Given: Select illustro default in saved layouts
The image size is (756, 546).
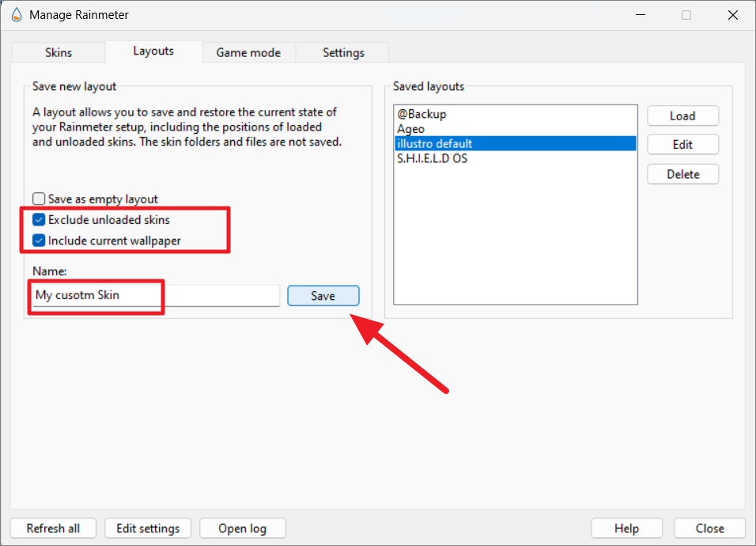Looking at the screenshot, I should (x=516, y=144).
